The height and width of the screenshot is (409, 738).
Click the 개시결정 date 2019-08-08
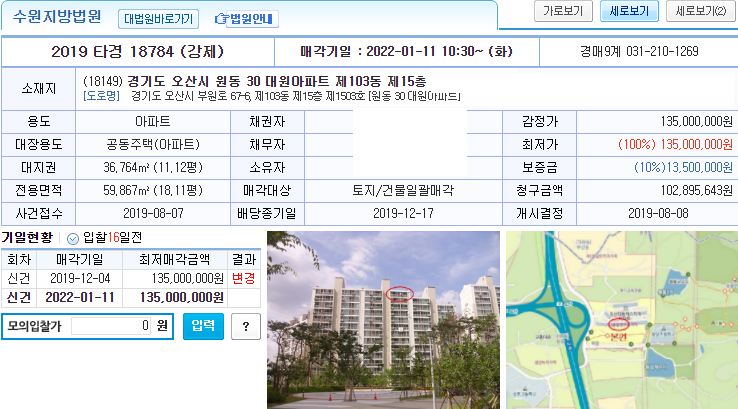pos(658,214)
